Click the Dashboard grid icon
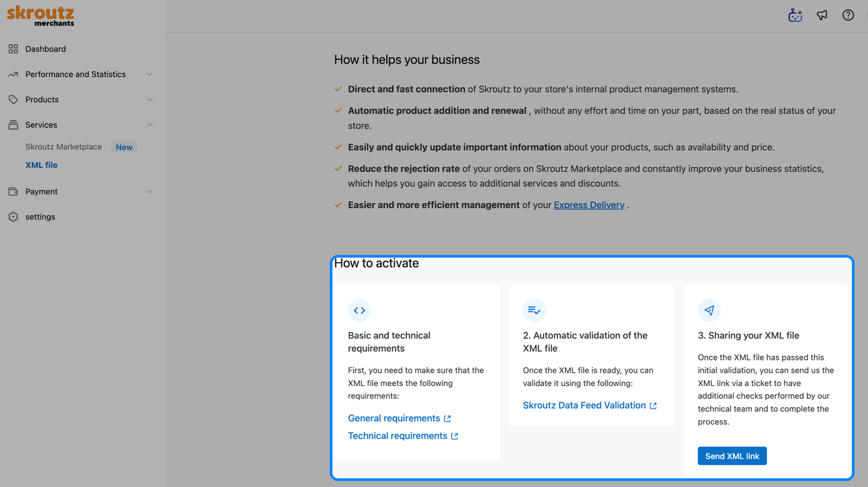This screenshot has height=487, width=868. point(14,49)
